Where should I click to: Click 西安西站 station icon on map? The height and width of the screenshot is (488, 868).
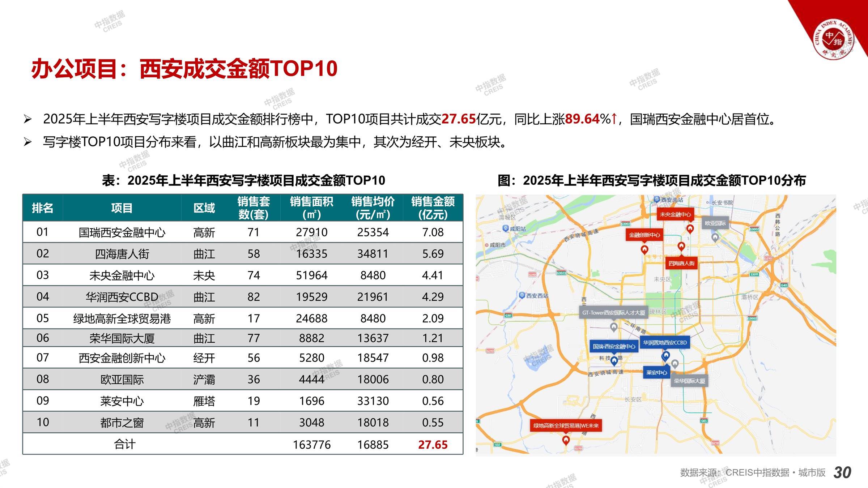click(x=522, y=295)
